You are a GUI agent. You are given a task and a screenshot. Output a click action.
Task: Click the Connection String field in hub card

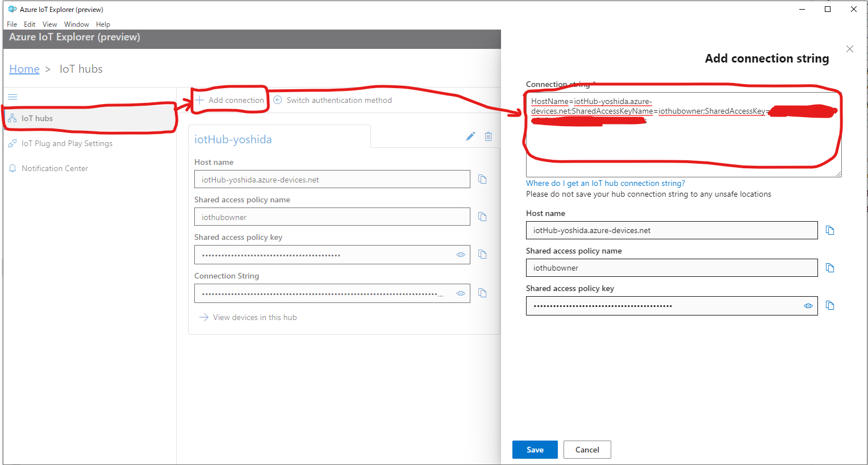point(332,293)
